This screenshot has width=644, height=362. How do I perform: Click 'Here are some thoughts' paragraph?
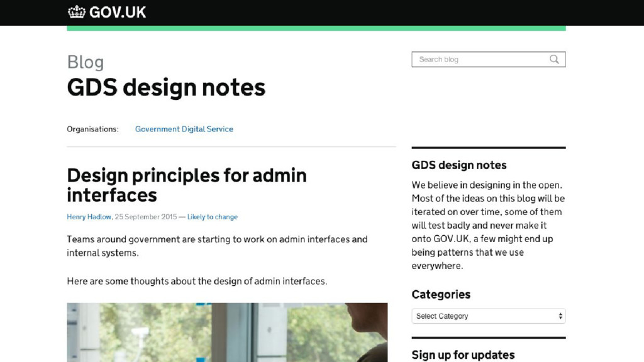click(x=197, y=281)
